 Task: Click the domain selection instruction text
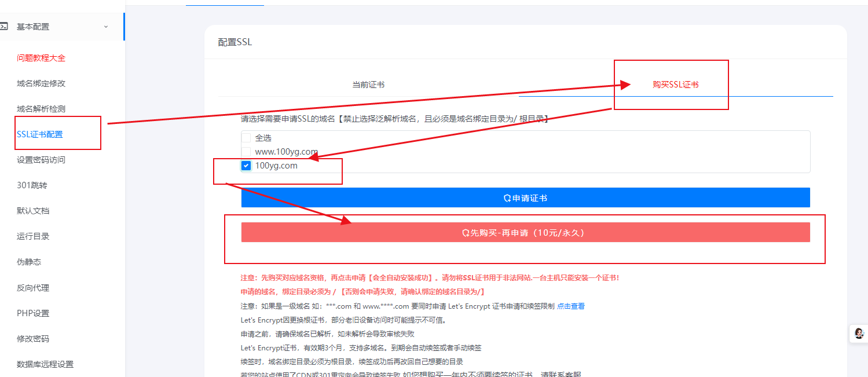(x=395, y=119)
